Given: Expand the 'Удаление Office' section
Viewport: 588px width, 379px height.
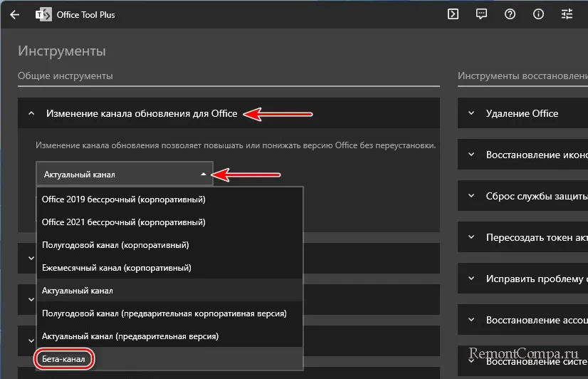Looking at the screenshot, I should pos(522,113).
